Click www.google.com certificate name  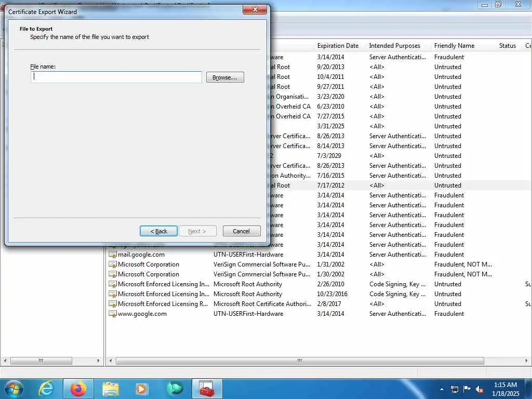tap(142, 314)
